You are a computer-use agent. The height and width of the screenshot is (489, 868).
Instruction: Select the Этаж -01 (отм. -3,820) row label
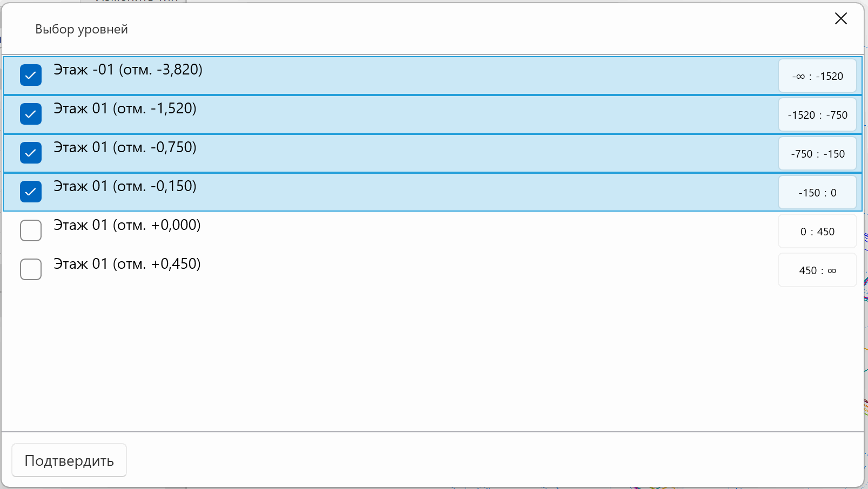(x=128, y=70)
